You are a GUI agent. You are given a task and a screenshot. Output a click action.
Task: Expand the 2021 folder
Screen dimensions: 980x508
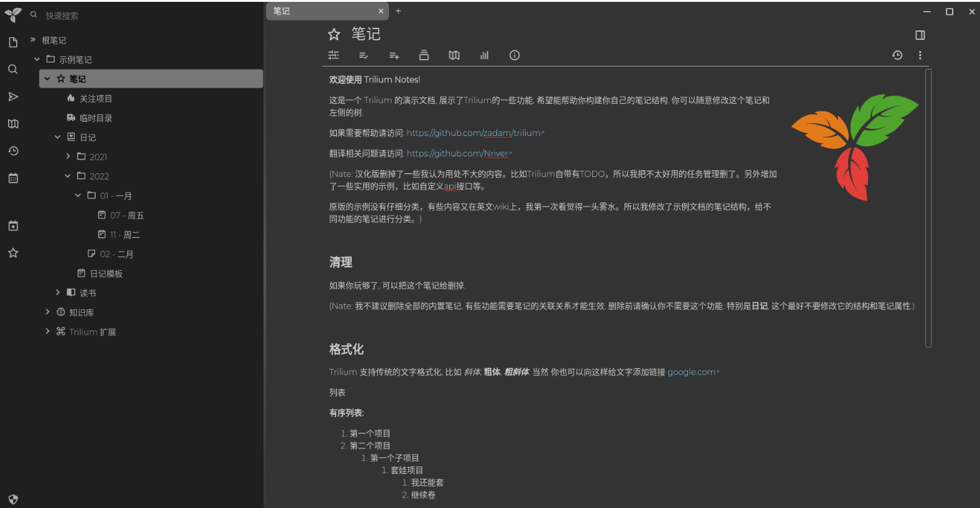(68, 156)
